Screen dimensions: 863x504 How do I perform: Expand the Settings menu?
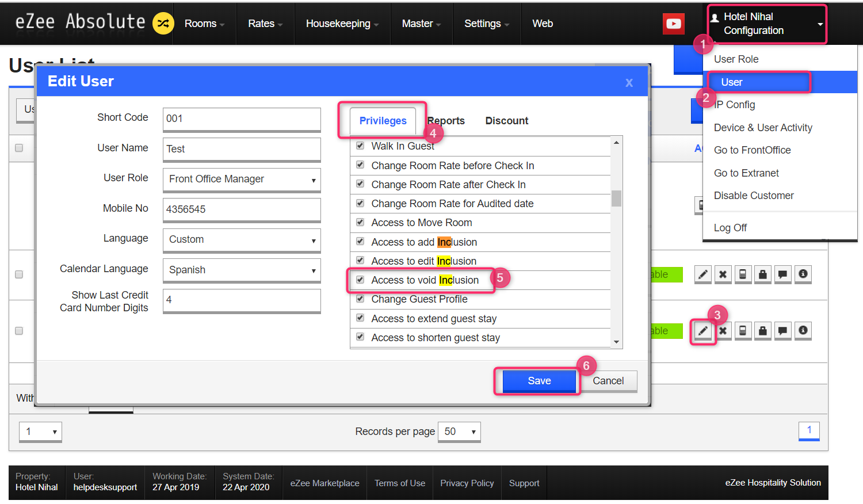(487, 24)
